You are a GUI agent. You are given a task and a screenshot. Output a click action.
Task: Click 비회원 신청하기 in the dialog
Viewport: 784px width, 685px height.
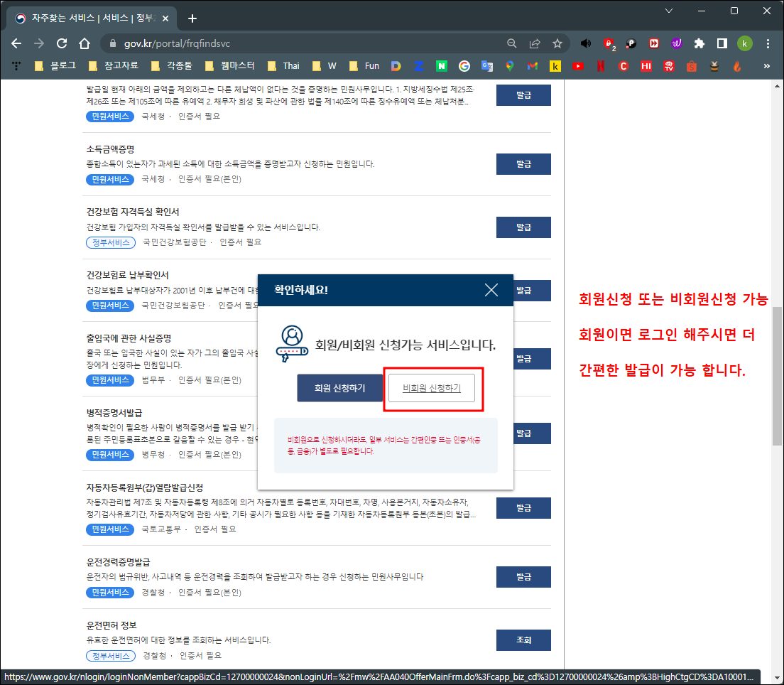pos(432,387)
